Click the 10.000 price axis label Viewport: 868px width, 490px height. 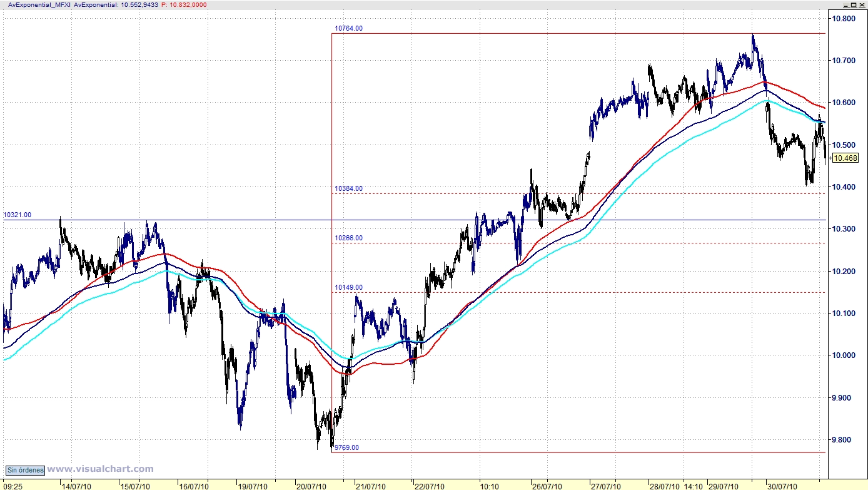coord(842,355)
